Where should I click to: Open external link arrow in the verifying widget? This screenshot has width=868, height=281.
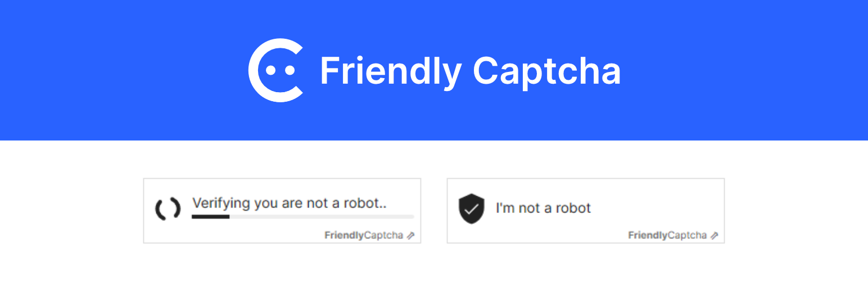[410, 235]
